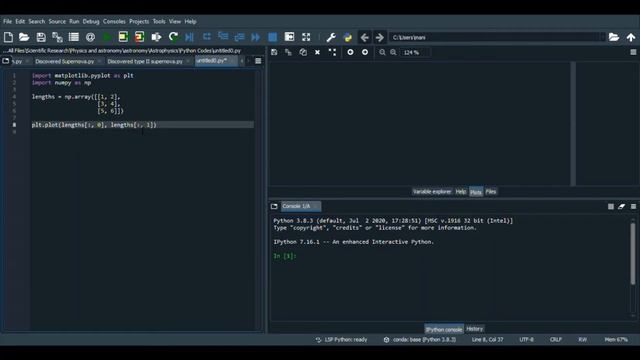640x360 pixels.
Task: Show the next plot
Action: click(365, 52)
